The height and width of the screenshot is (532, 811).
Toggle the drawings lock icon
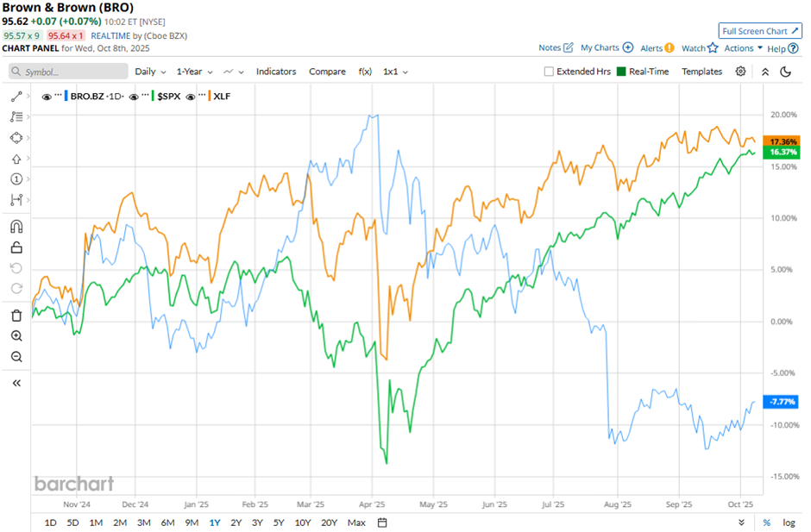tap(16, 247)
